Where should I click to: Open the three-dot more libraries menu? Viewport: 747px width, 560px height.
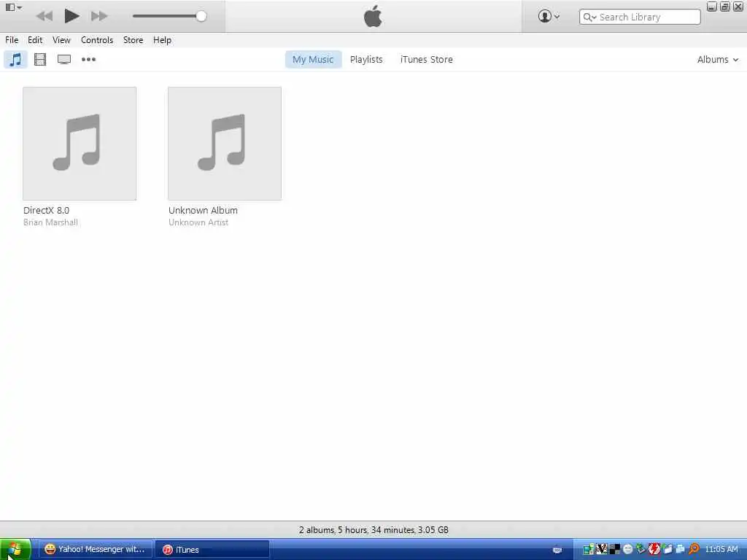tap(88, 60)
